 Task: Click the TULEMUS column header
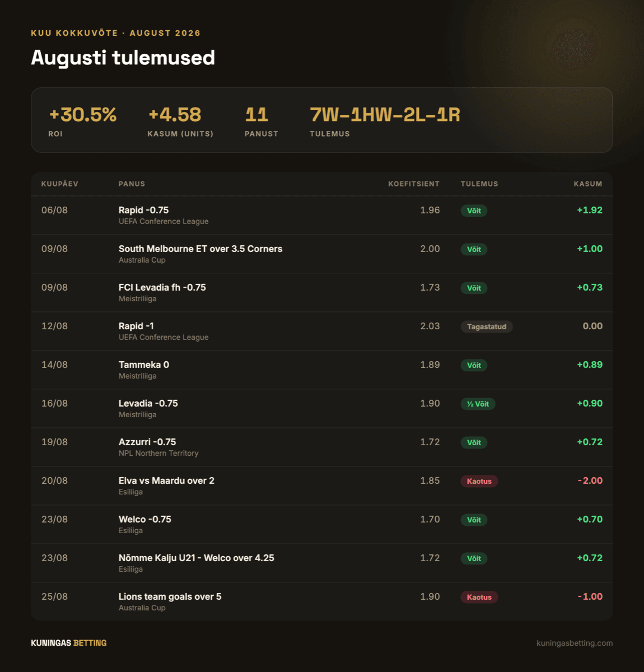[x=479, y=184]
